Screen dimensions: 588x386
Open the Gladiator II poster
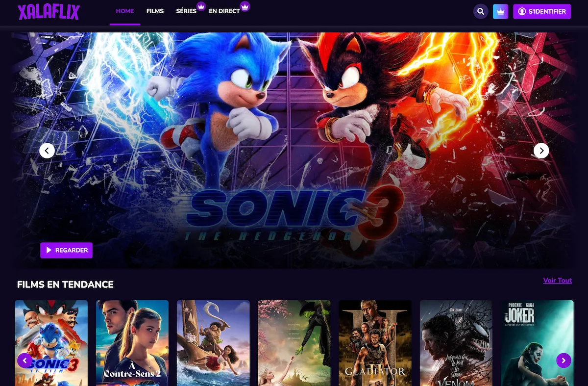coord(375,343)
